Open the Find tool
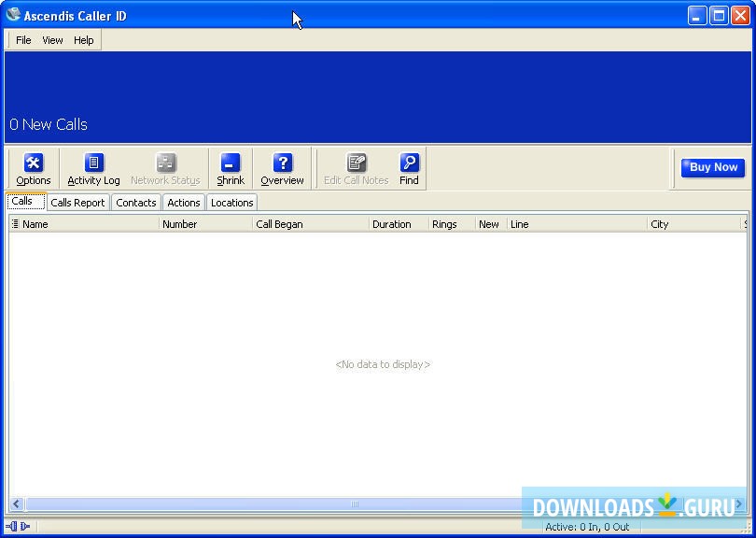756x538 pixels. tap(409, 169)
